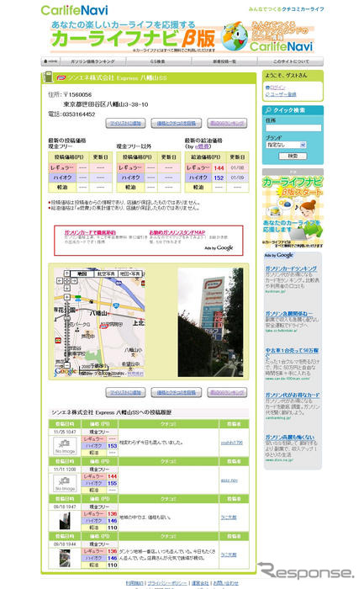
Task: Click the map recenter icon between arrows
Action: pos(66,280)
